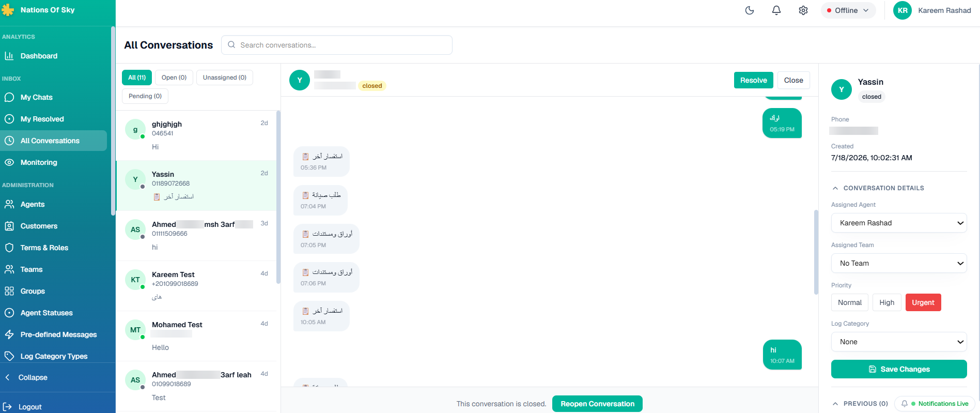Open the Mohamed Test conversation
This screenshot has height=413, width=980.
(196, 336)
